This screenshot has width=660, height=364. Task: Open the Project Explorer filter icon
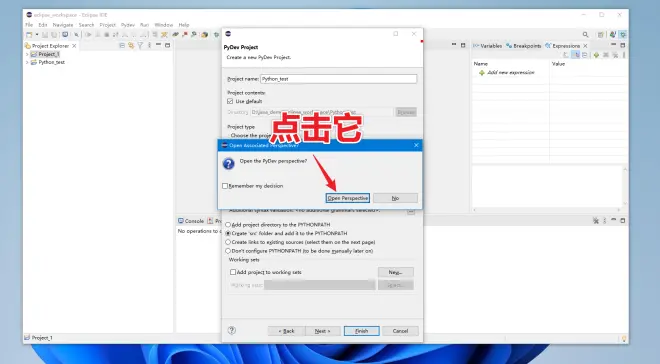click(x=140, y=45)
